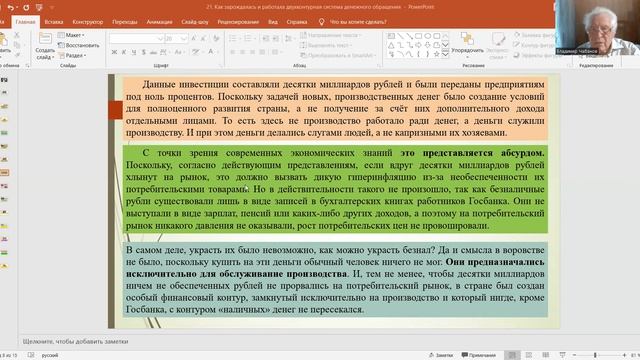Image resolution: width=640 pixels, height=360 pixels.
Task: Switch to Slide Sorter view icon
Action: 529,355
